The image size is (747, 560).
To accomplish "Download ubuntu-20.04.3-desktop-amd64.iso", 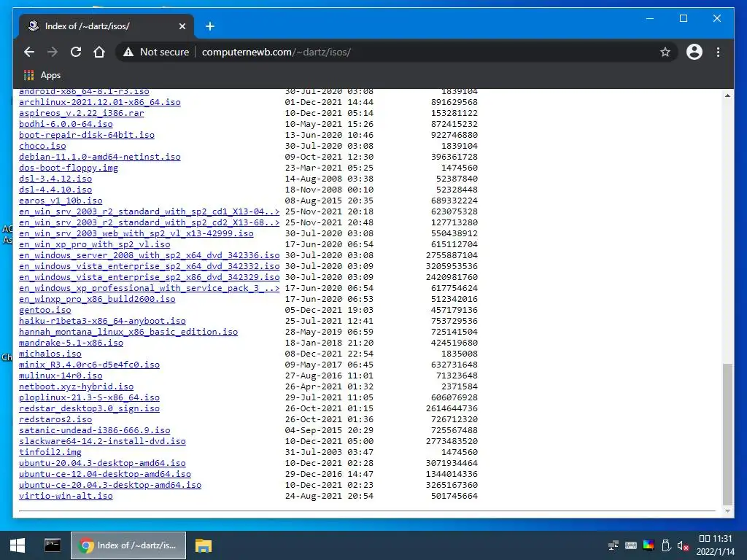I will point(102,463).
